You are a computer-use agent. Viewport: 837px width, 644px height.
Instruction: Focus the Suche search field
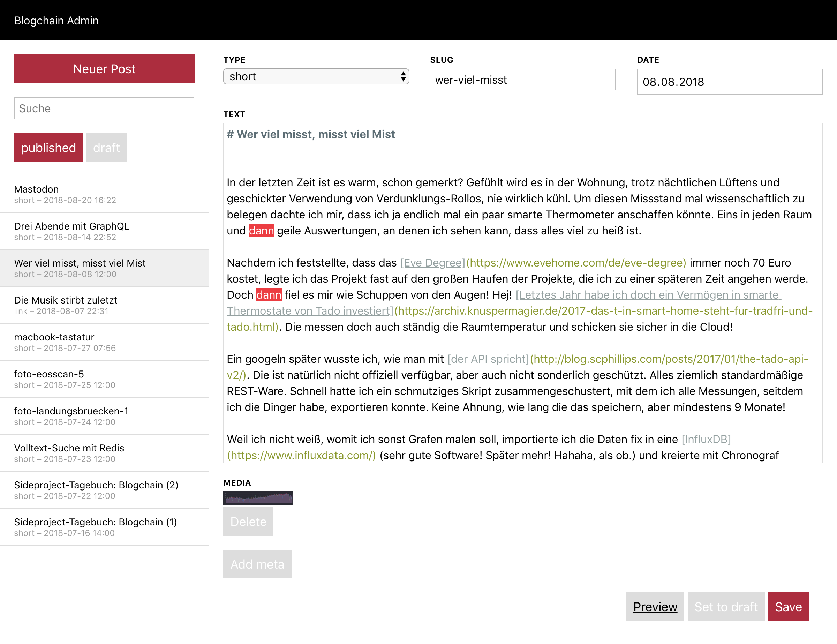click(104, 108)
